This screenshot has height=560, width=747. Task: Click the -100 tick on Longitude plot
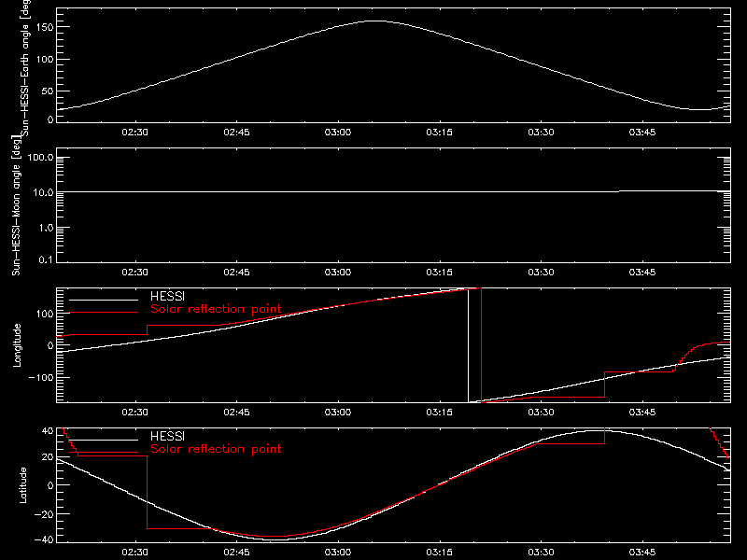click(x=41, y=377)
